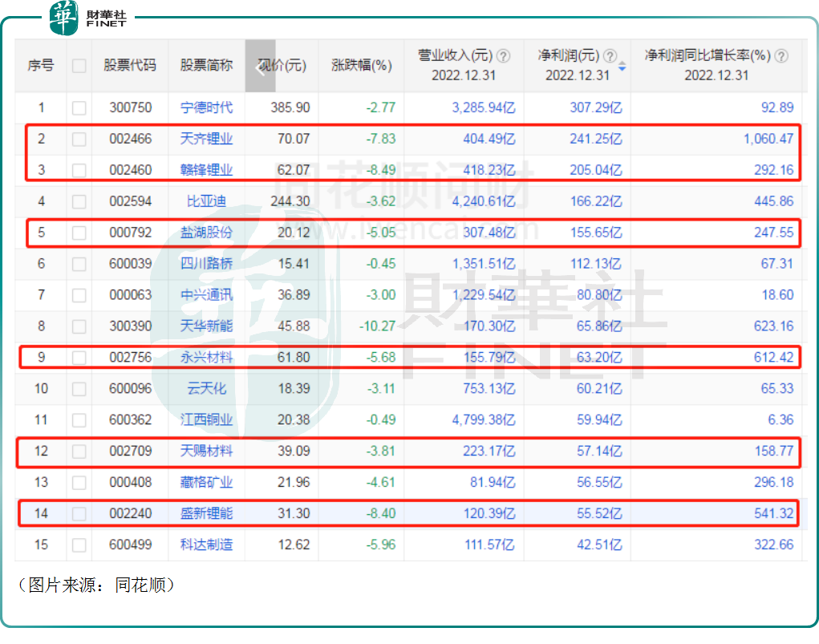The image size is (819, 644).
Task: Click the 股票简称 column header
Action: [x=206, y=65]
